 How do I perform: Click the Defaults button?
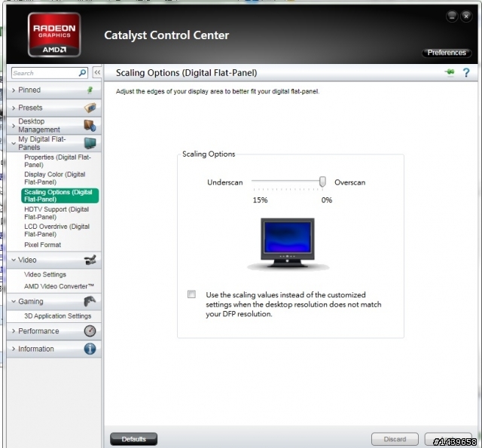(x=134, y=439)
